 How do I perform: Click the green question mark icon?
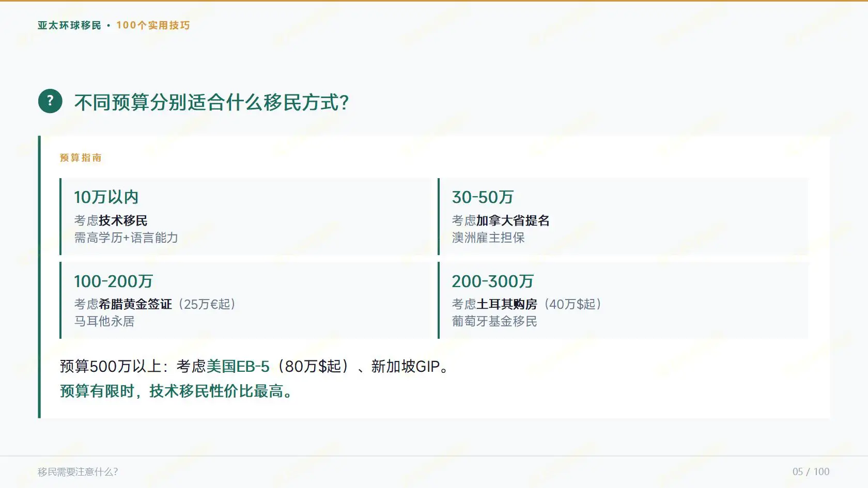coord(50,101)
